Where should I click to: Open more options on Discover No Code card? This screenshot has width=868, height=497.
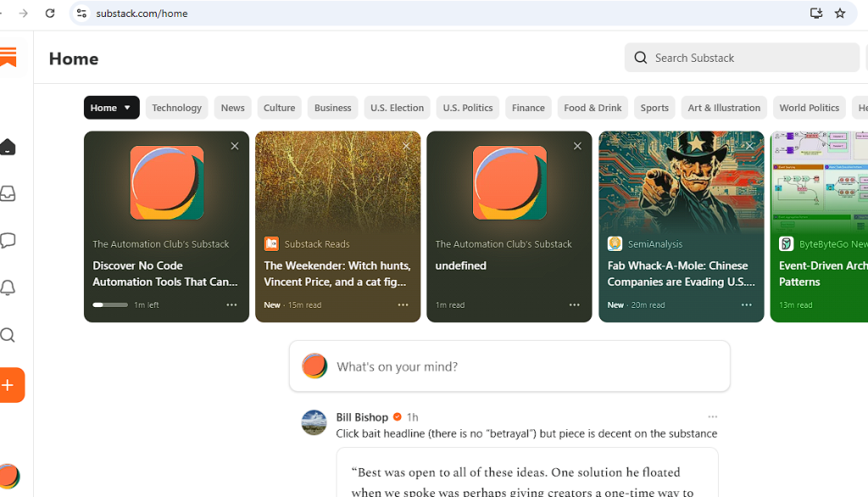pos(231,304)
